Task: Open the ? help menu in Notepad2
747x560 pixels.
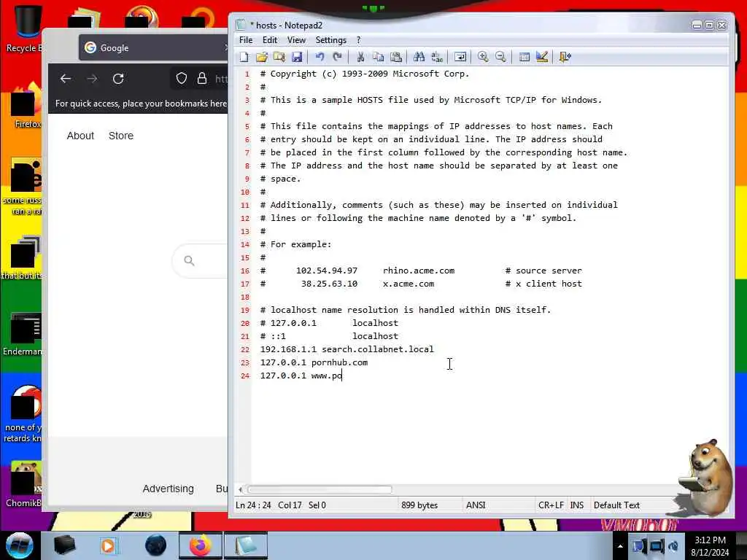Action: (x=359, y=40)
